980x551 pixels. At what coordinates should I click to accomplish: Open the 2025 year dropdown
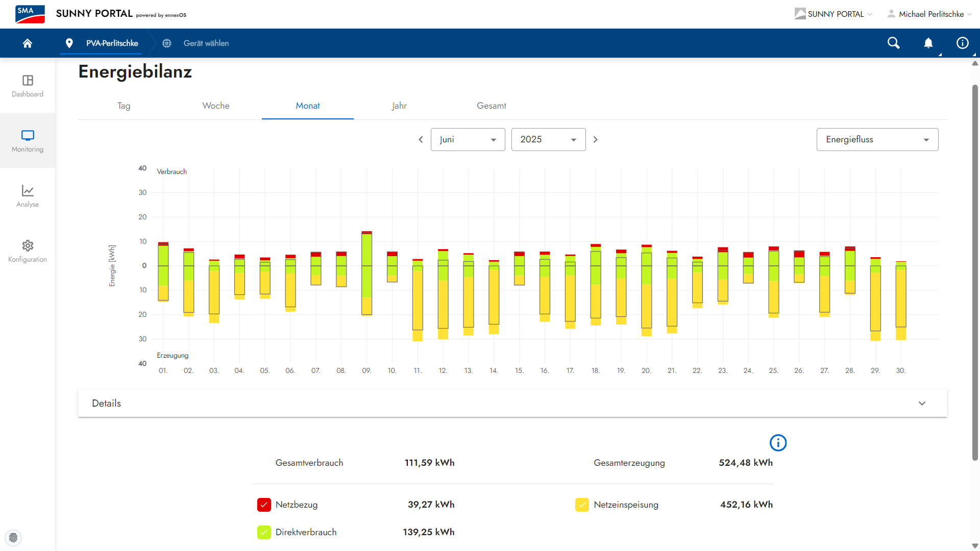(548, 140)
